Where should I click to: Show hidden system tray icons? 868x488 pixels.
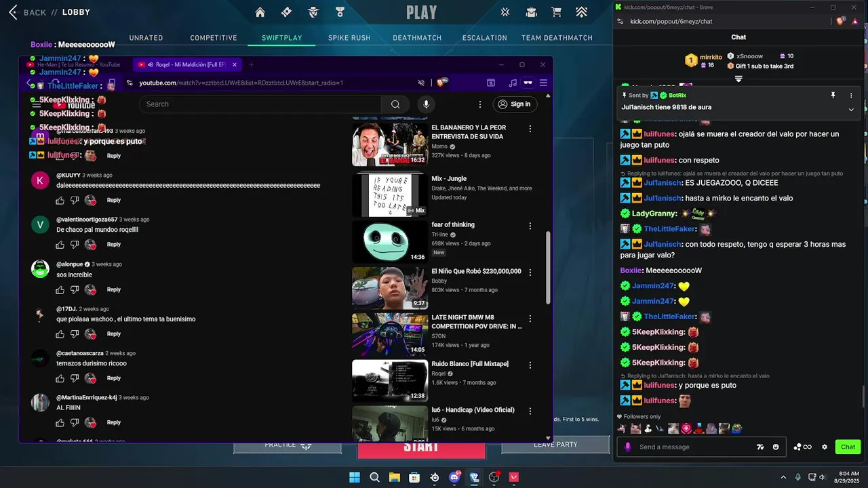783,477
